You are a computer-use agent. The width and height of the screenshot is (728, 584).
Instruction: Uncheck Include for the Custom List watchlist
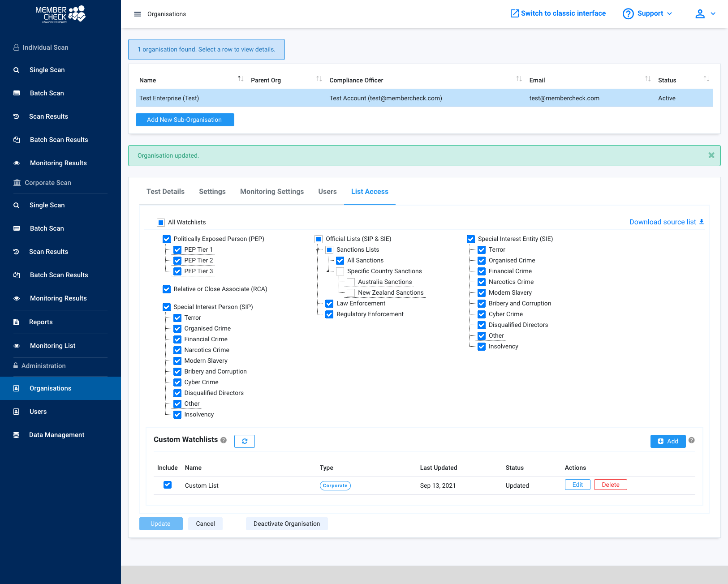167,485
